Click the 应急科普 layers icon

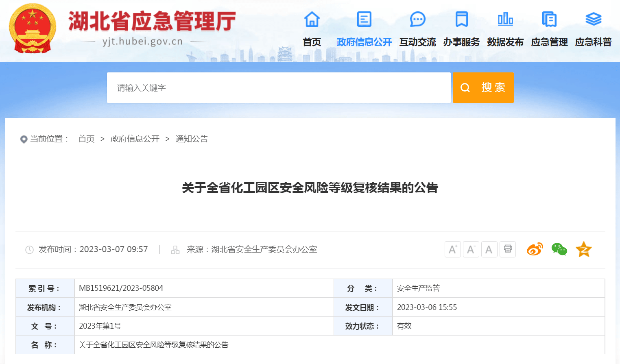pos(593,19)
